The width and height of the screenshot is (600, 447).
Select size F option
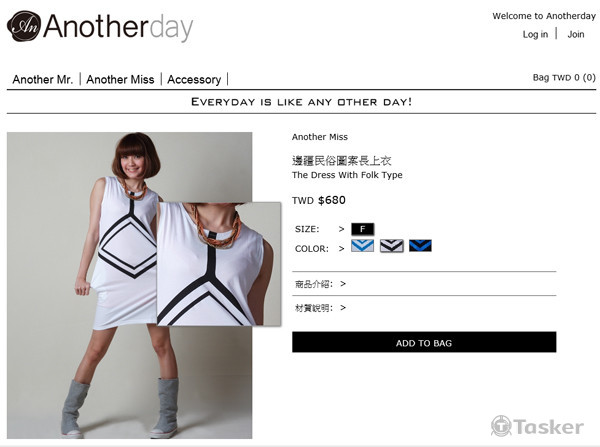click(362, 229)
